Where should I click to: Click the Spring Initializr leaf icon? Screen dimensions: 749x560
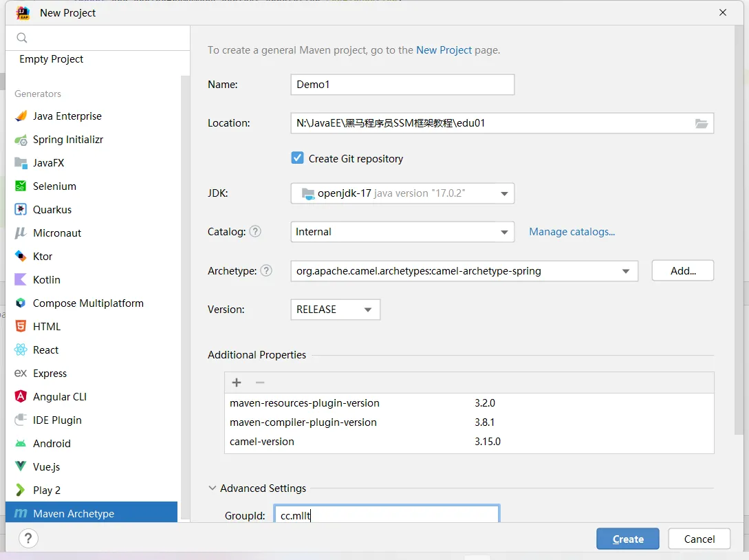pyautogui.click(x=21, y=140)
